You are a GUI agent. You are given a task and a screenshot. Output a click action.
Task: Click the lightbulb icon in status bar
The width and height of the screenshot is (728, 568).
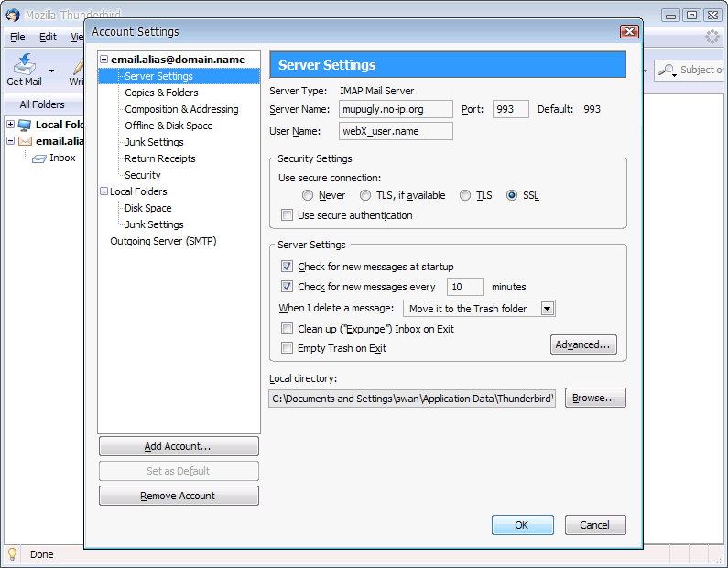click(x=13, y=554)
